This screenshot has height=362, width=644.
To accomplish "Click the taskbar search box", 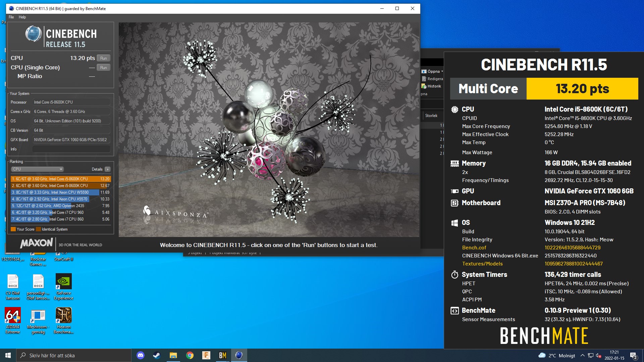I will point(74,355).
